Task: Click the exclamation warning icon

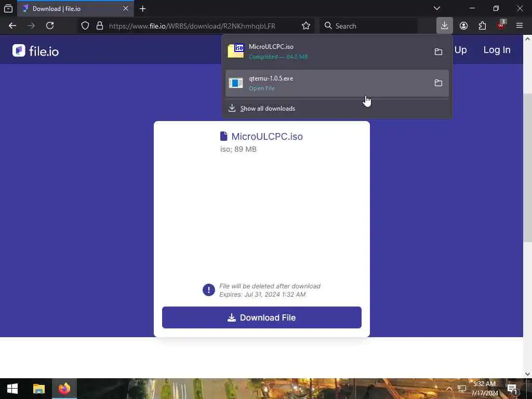Action: pos(209,290)
